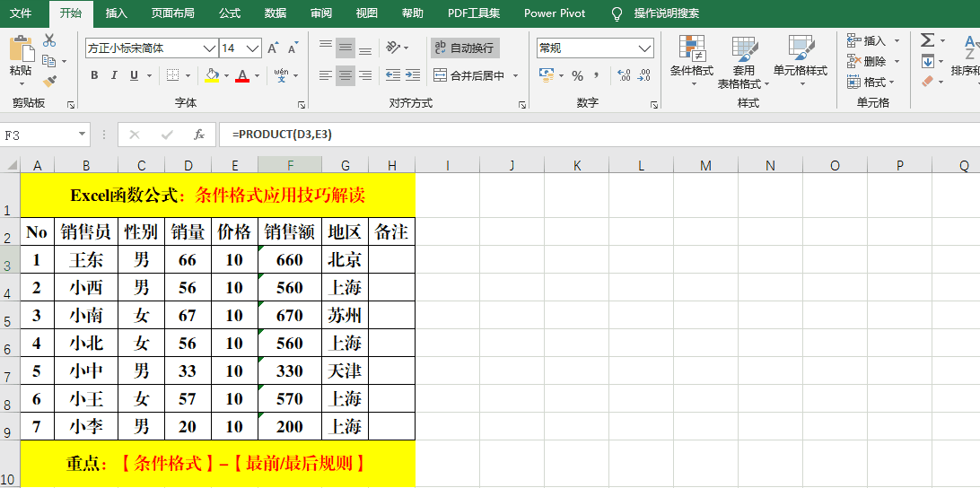Image resolution: width=980 pixels, height=488 pixels.
Task: Click the Cut scissors icon
Action: 49,40
